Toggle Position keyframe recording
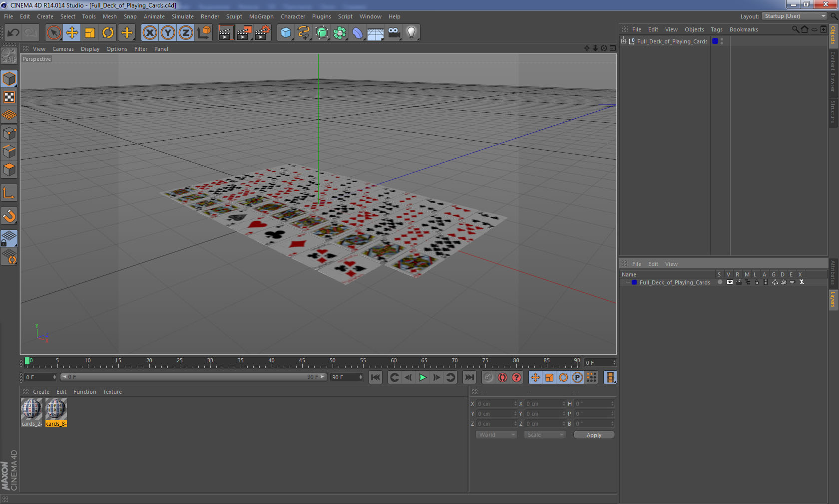Viewport: 839px width, 504px height. click(x=535, y=377)
